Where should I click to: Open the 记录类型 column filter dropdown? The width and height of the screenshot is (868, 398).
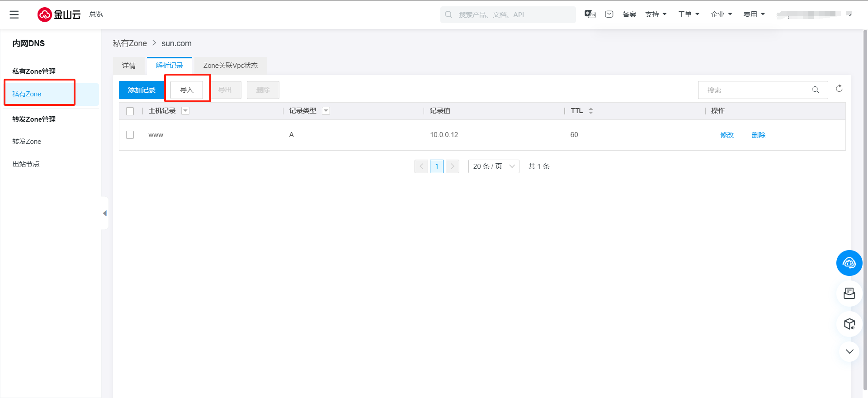(x=326, y=111)
